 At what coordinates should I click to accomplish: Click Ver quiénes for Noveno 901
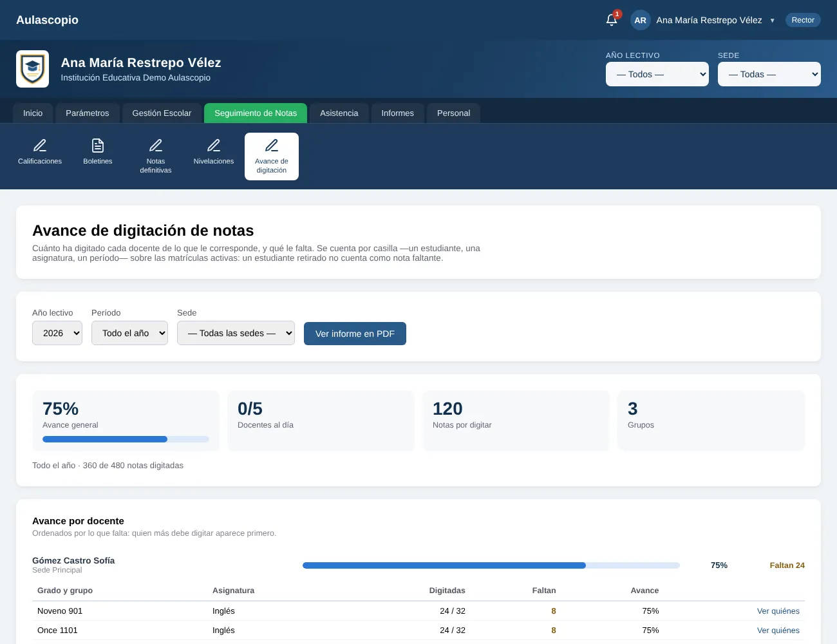[778, 611]
